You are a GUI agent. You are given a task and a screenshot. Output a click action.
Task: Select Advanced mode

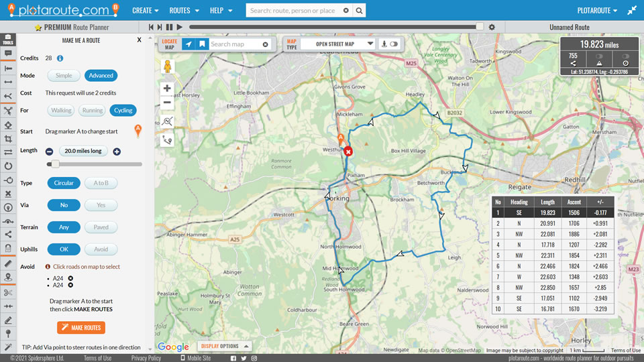[x=101, y=76]
